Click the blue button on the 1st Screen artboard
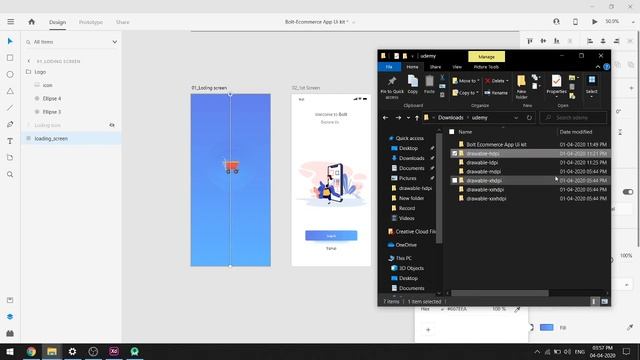 (x=331, y=236)
